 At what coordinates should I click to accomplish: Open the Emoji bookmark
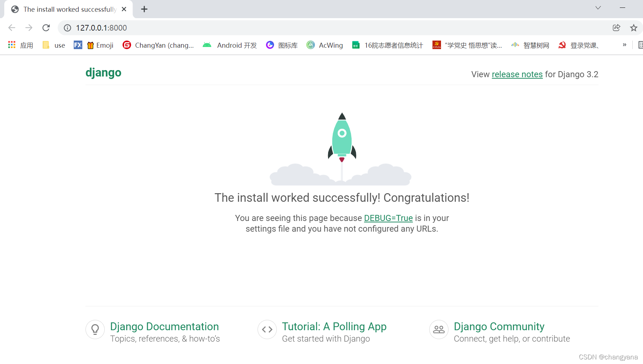pos(100,45)
